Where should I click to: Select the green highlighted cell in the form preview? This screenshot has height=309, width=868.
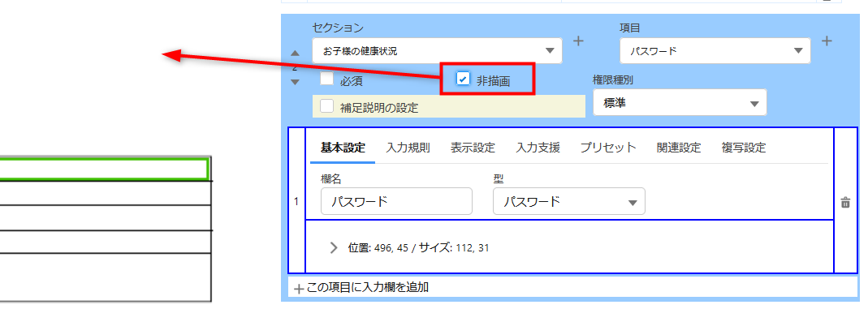pyautogui.click(x=104, y=170)
